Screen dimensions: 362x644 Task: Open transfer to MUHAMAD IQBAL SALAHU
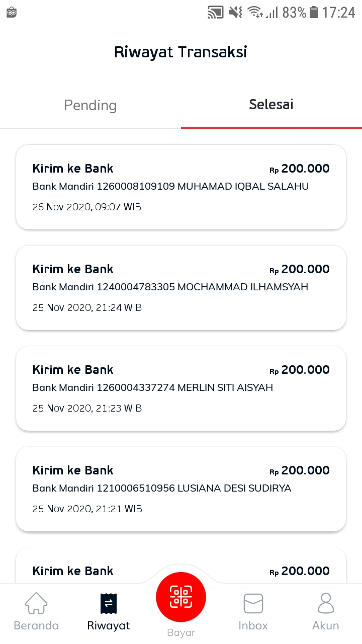(181, 187)
